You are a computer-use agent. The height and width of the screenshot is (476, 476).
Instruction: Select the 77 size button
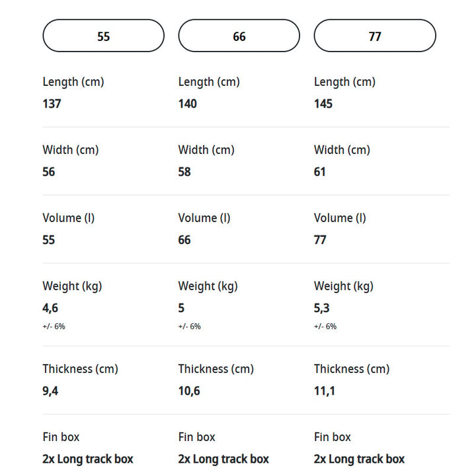pyautogui.click(x=375, y=36)
